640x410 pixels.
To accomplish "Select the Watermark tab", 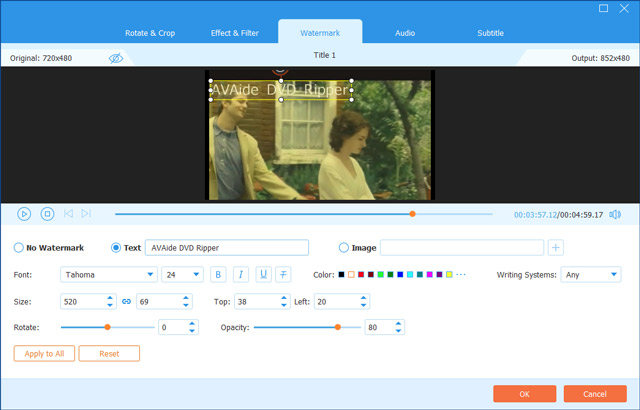I will (320, 33).
